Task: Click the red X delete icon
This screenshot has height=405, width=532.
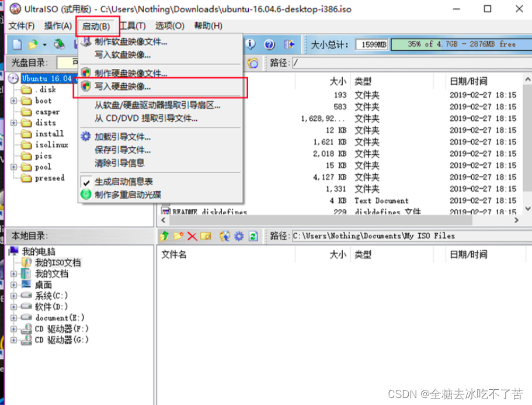Action: [x=192, y=236]
